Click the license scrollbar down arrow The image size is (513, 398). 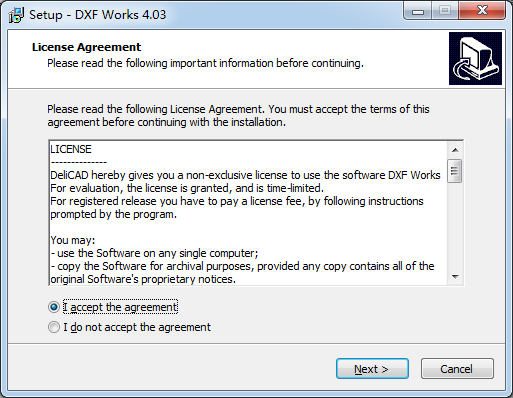click(x=455, y=277)
